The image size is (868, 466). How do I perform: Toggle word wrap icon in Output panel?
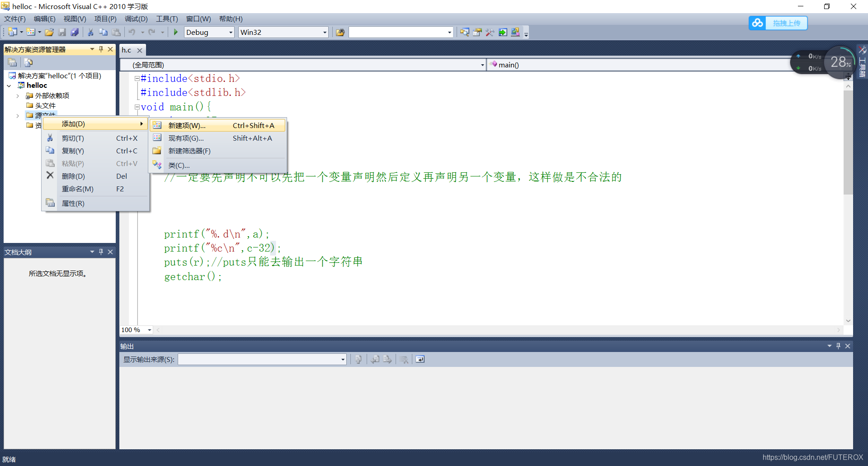click(420, 359)
